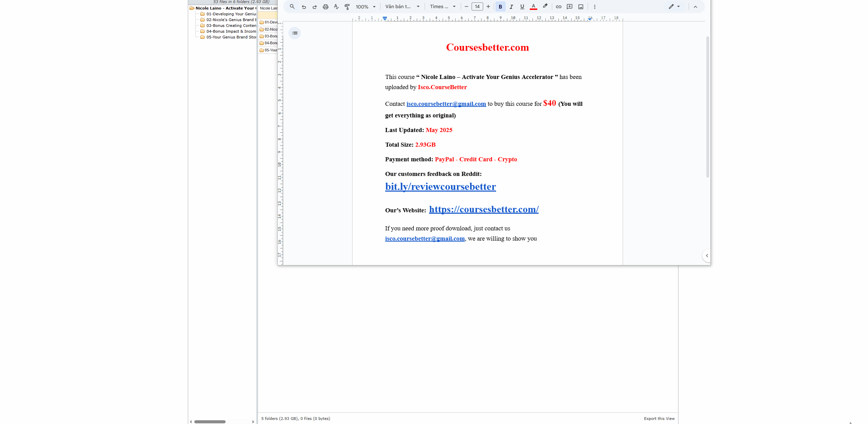Screen dimensions: 868x424
Task: Click the spell check icon
Action: tap(336, 6)
